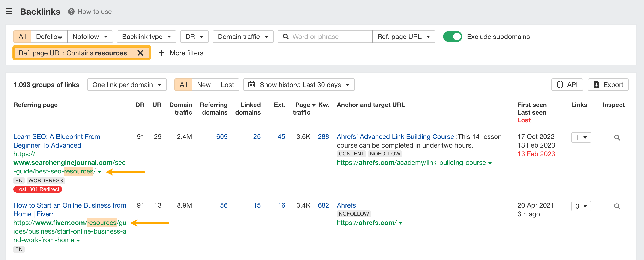Viewport: 644px width, 260px height.
Task: Open the Nofollow dropdown
Action: tap(90, 37)
